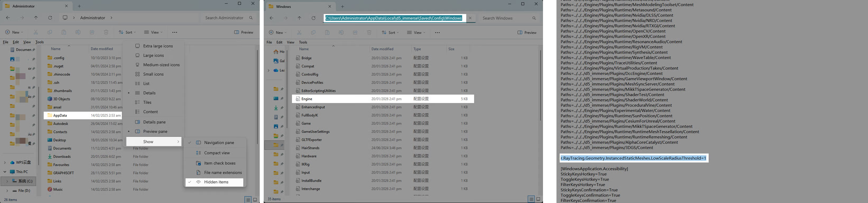Image resolution: width=868 pixels, height=203 pixels.
Task: Click the search magnifier in Search Administrator
Action: tap(251, 18)
